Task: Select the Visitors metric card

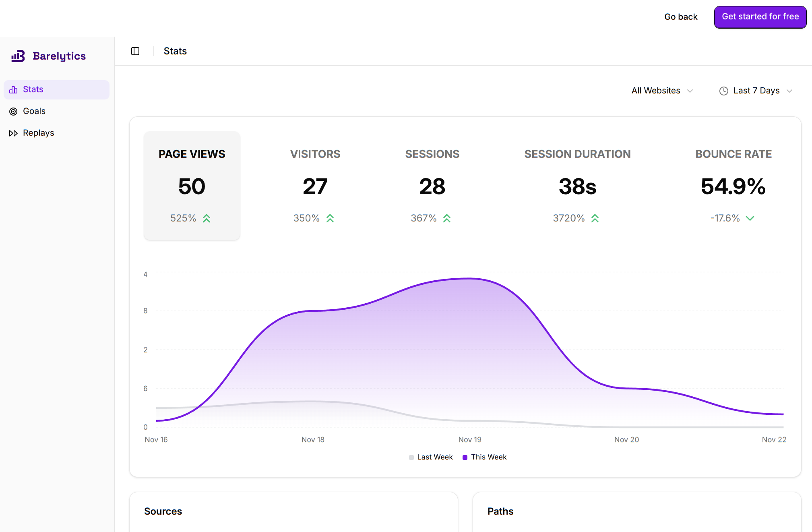Action: point(315,185)
